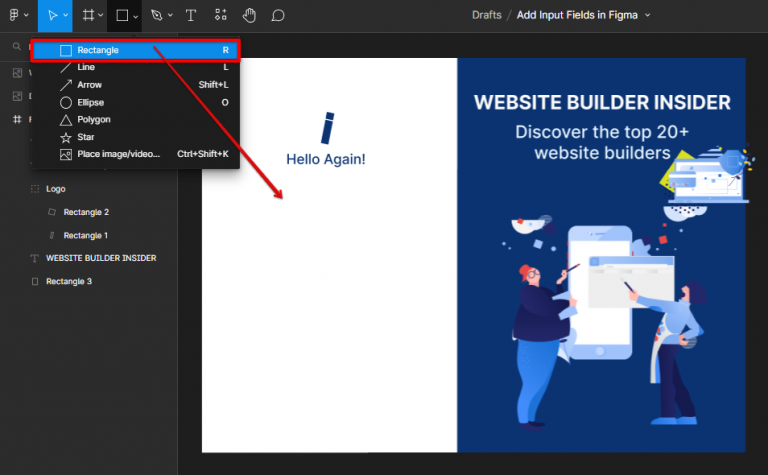Expand the Pen tool options arrow
Image resolution: width=768 pixels, height=475 pixels.
[x=170, y=16]
